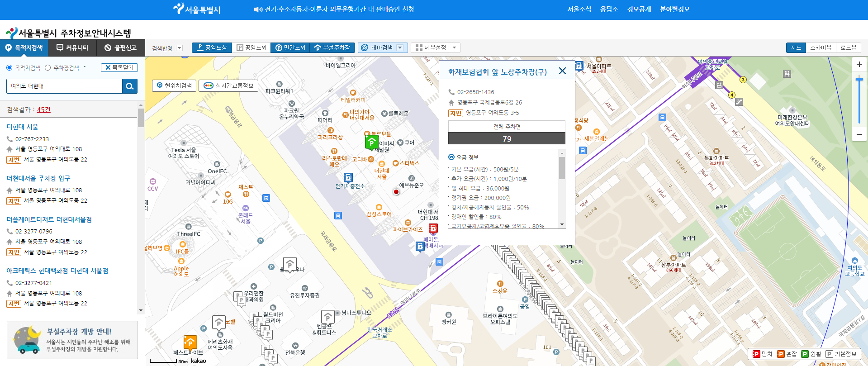The image size is (868, 366).
Task: Click the orange parking marker near 패스트파이브
Action: pyautogui.click(x=190, y=342)
